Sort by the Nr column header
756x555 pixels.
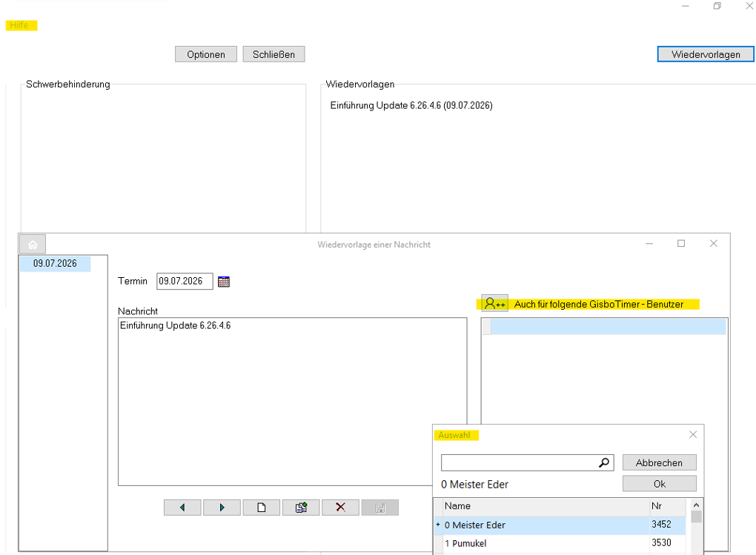667,506
